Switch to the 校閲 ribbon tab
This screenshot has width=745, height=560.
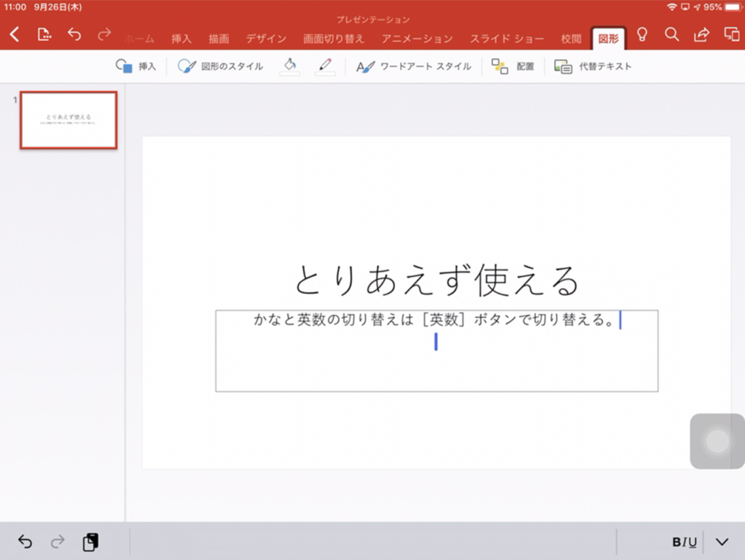(571, 38)
